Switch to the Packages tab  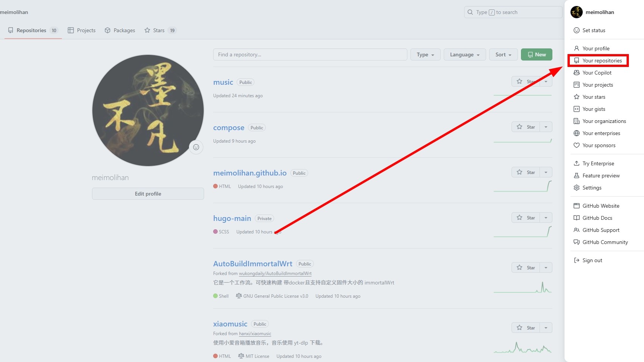coord(120,30)
